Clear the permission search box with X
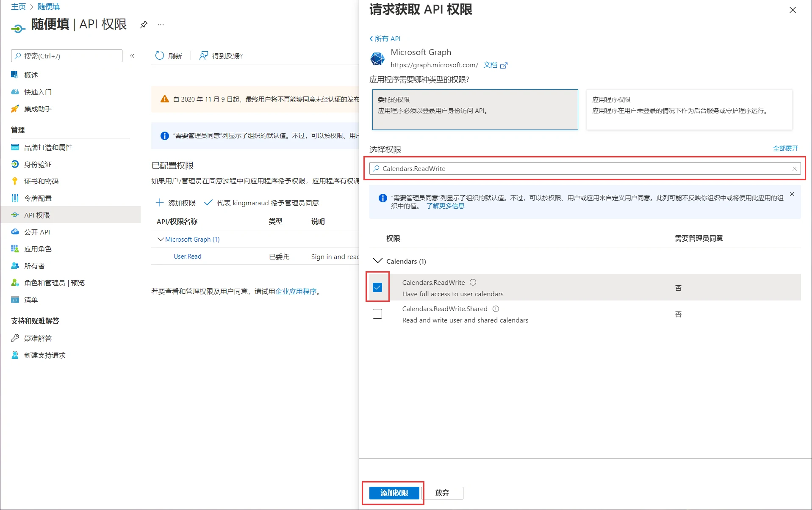812x510 pixels. click(794, 169)
